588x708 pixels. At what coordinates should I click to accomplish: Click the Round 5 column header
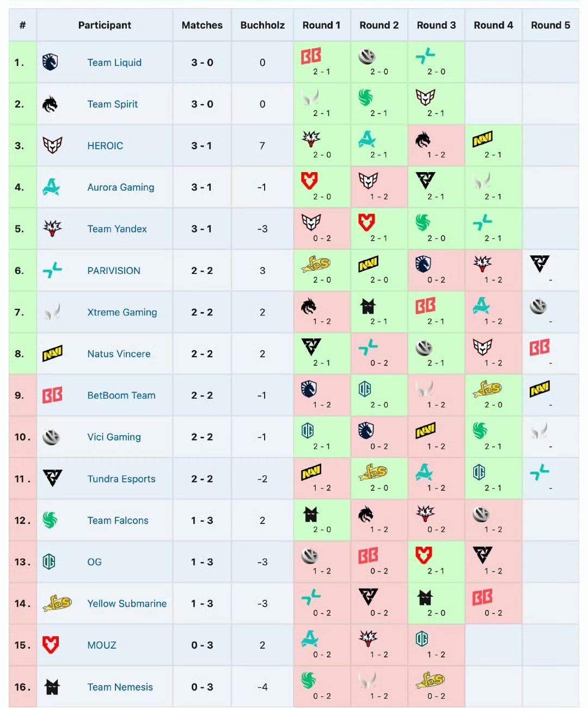click(550, 25)
